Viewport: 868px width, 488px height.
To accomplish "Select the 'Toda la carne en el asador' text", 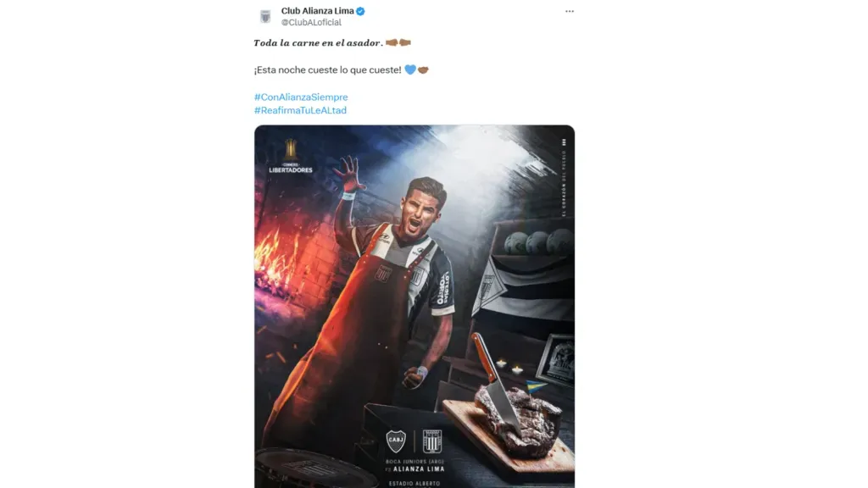I will click(x=318, y=42).
